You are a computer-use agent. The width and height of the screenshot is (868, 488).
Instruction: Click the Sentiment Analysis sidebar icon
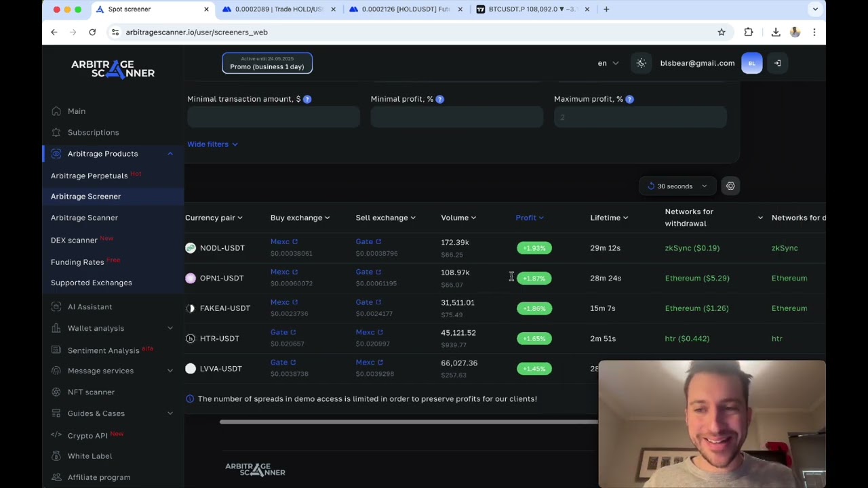56,350
